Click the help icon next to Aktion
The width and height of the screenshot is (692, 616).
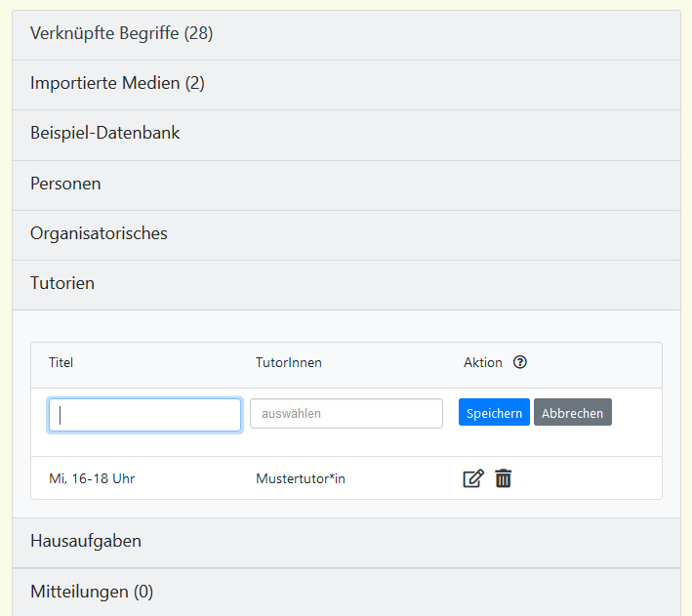[x=520, y=362]
